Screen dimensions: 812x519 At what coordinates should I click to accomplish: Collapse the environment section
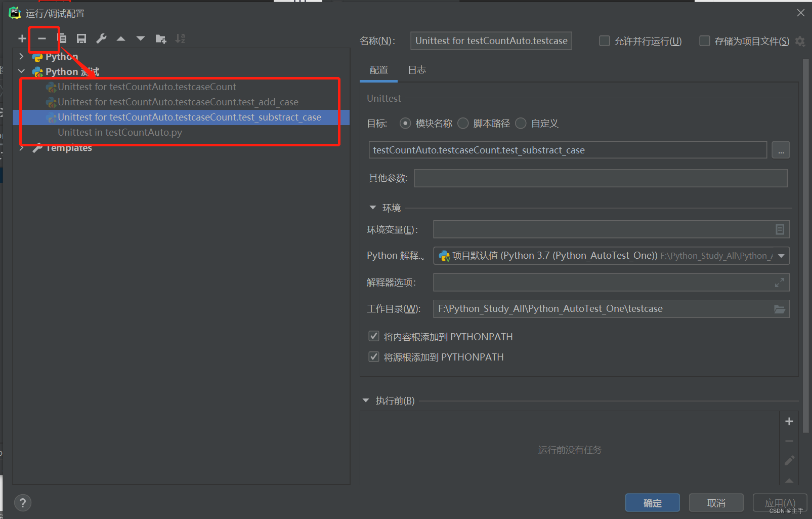click(x=373, y=208)
